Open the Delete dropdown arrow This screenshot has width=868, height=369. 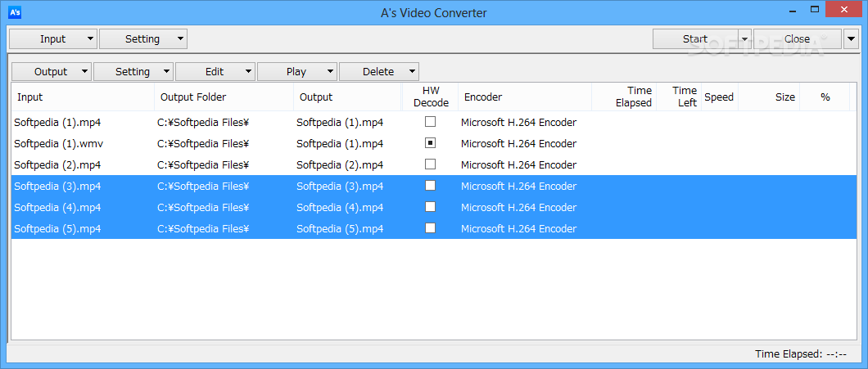(x=411, y=71)
